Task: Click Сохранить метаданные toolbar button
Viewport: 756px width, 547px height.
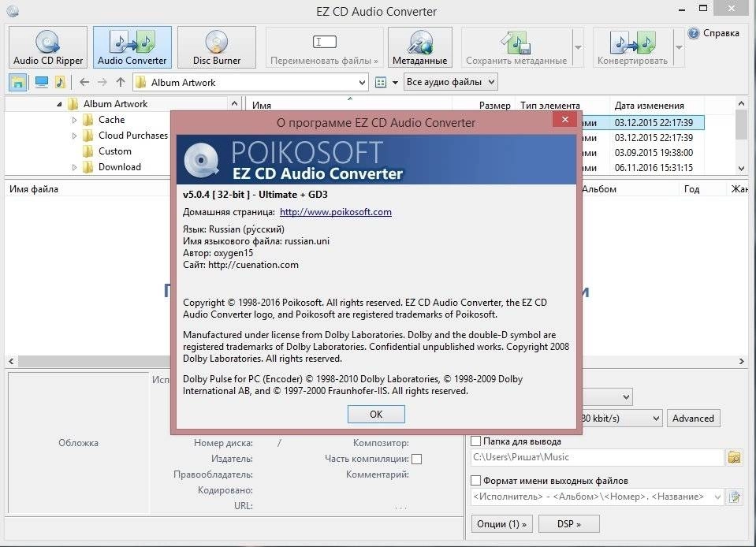Action: (x=516, y=47)
